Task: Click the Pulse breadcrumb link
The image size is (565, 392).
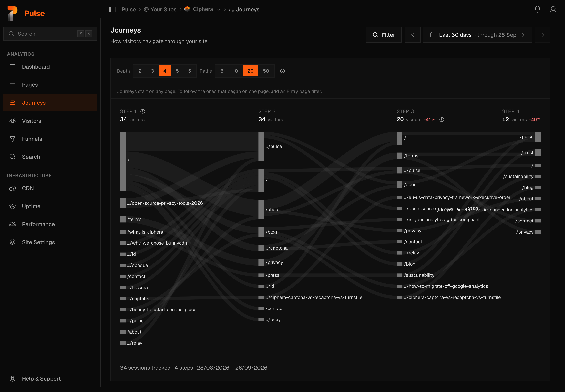Action: pos(128,9)
